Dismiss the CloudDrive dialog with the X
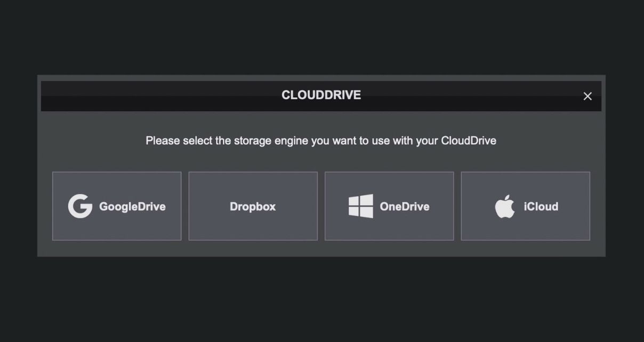This screenshot has height=342, width=644. click(x=587, y=96)
